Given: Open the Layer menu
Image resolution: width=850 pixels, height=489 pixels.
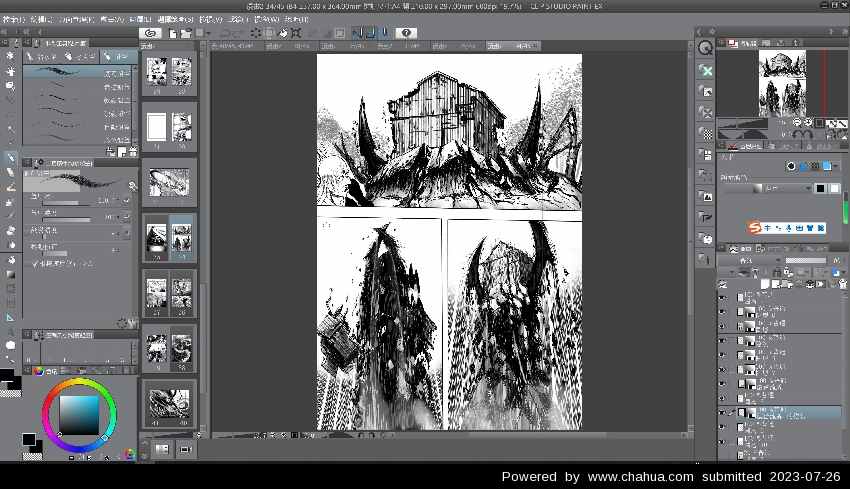Looking at the screenshot, I should (140, 20).
